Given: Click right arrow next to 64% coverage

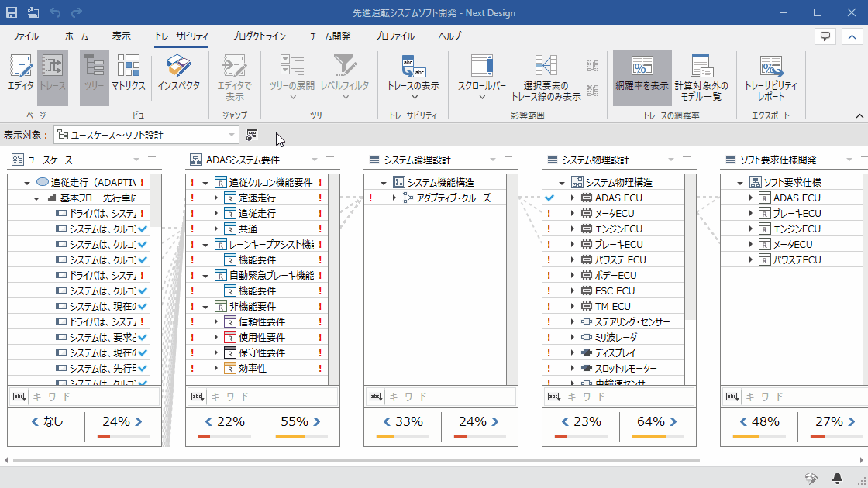Looking at the screenshot, I should pos(673,421).
